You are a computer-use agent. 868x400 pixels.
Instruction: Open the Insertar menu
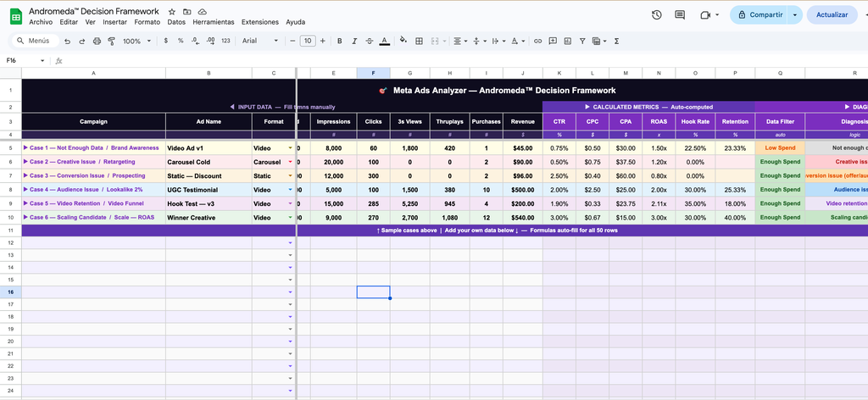[x=114, y=22]
